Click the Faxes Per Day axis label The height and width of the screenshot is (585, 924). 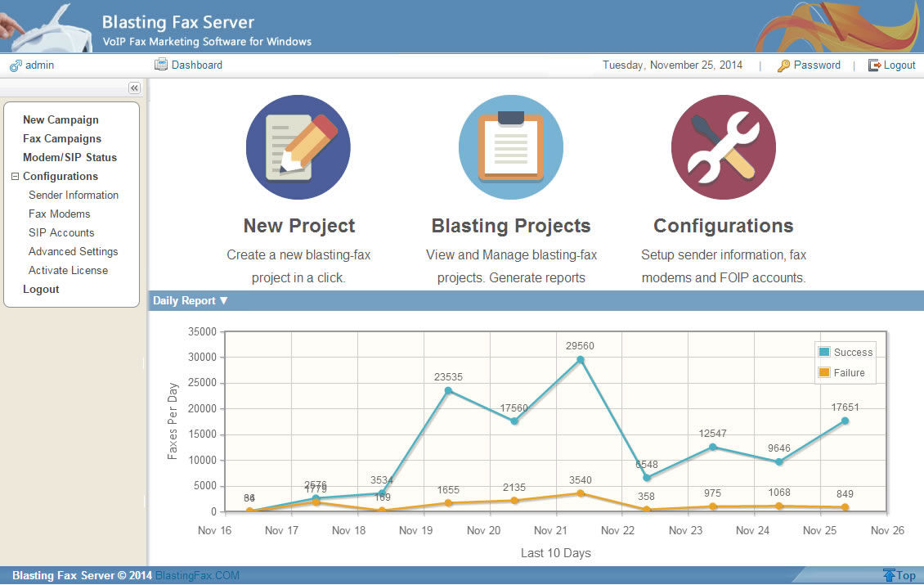173,421
